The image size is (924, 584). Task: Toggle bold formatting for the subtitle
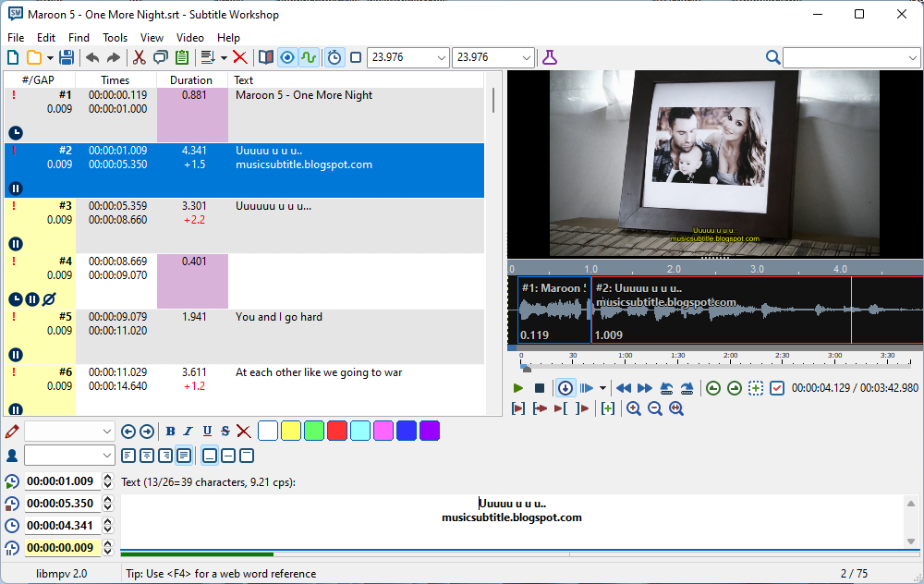pos(171,431)
